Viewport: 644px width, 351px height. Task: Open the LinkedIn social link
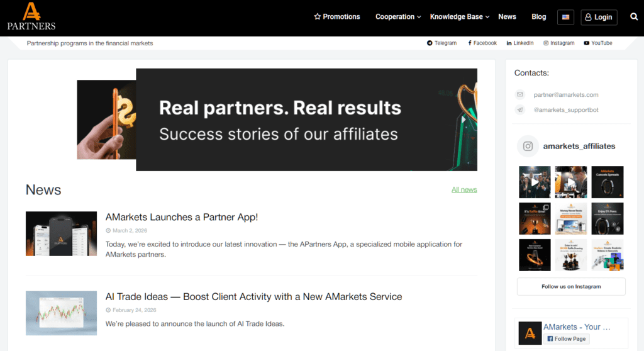(x=520, y=43)
